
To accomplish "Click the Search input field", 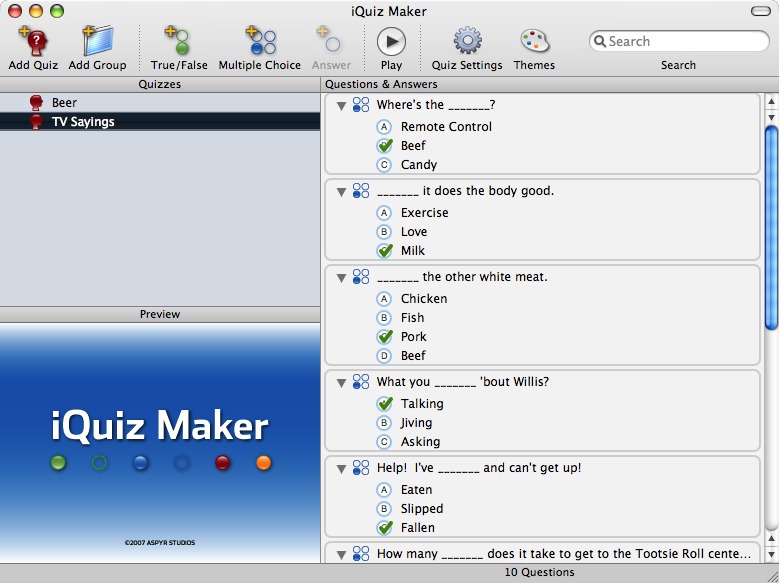I will [679, 41].
